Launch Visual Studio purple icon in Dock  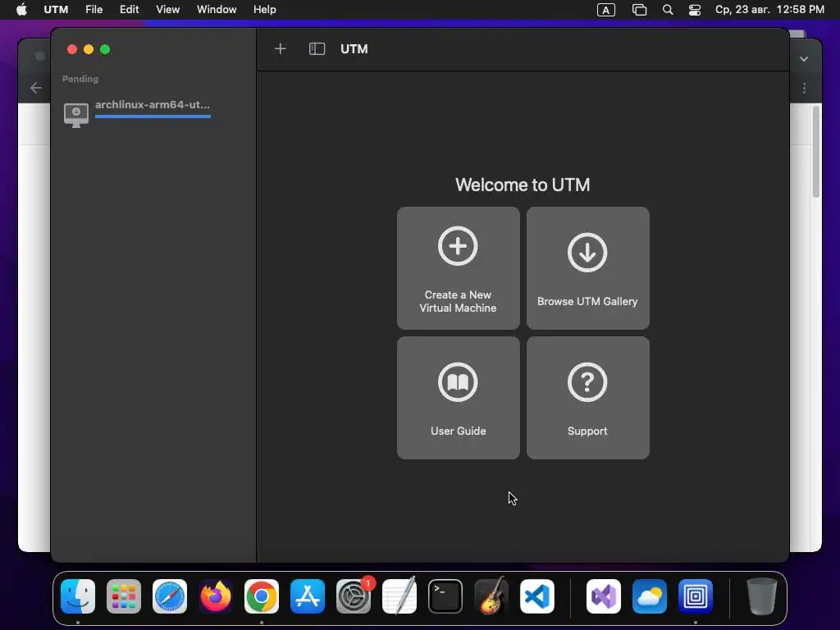pyautogui.click(x=604, y=596)
